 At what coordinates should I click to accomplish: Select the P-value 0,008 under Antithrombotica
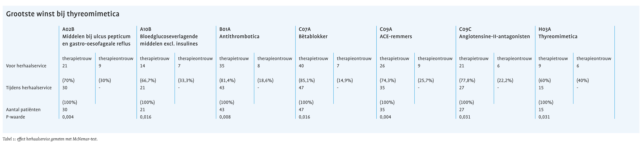point(225,117)
